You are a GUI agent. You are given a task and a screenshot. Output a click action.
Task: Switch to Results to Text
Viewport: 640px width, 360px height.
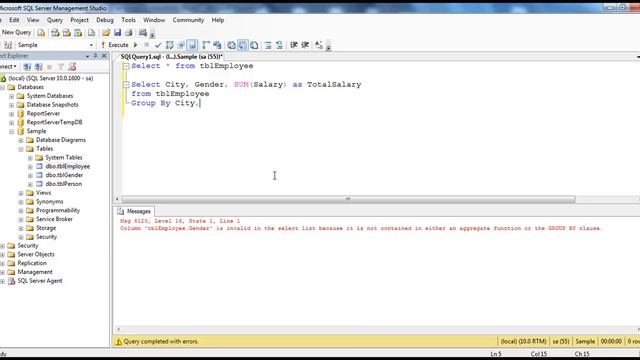(231, 45)
